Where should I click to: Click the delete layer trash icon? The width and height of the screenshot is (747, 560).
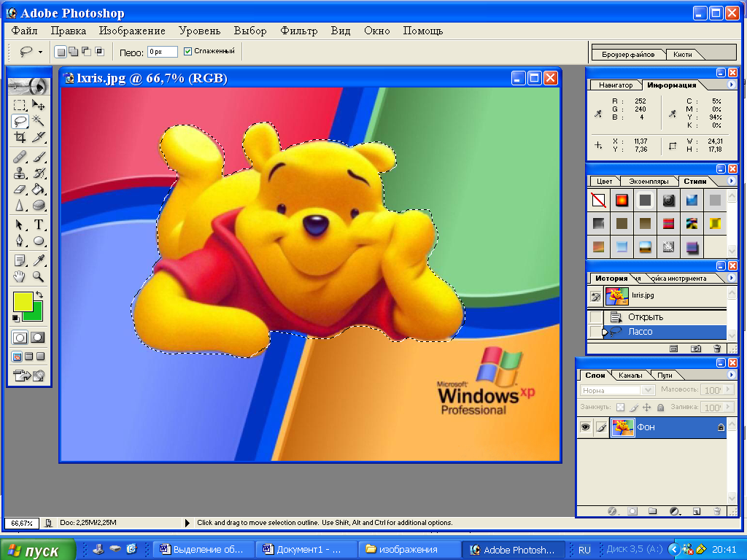click(x=717, y=511)
